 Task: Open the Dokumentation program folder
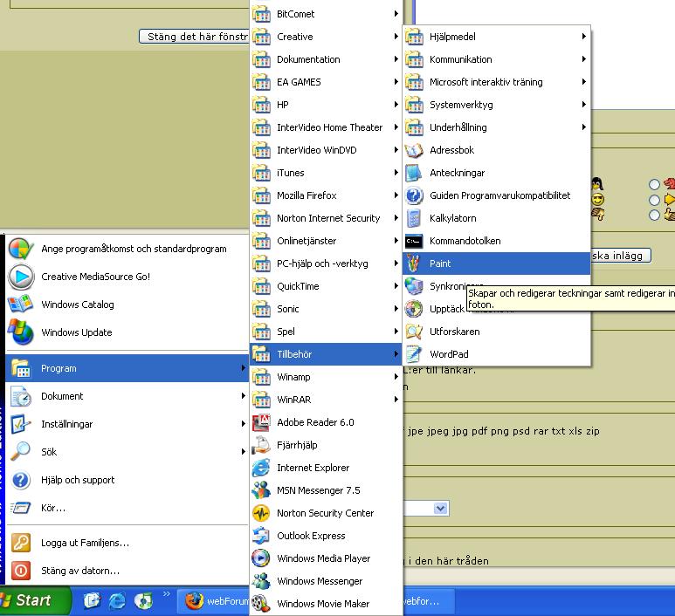coord(326,59)
